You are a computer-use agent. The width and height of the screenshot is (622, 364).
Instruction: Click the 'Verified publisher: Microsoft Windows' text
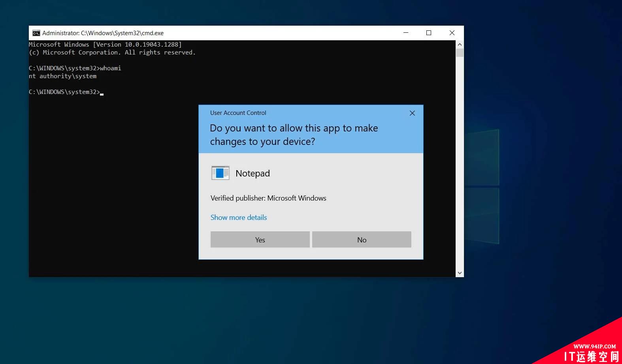(268, 198)
